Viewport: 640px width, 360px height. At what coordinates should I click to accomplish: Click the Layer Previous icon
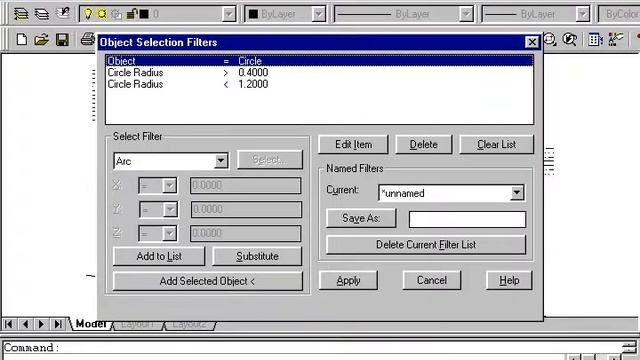click(63, 13)
